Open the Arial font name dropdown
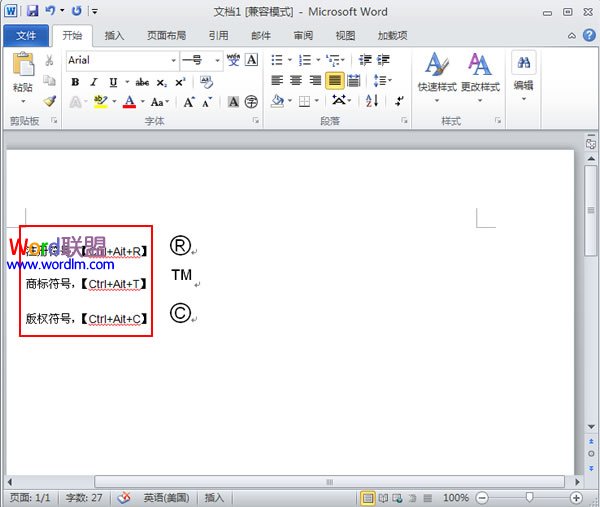Image resolution: width=600 pixels, height=507 pixels. pyautogui.click(x=173, y=61)
